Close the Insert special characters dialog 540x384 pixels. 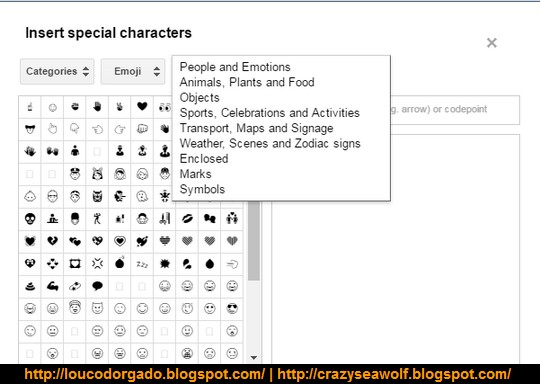pos(492,43)
